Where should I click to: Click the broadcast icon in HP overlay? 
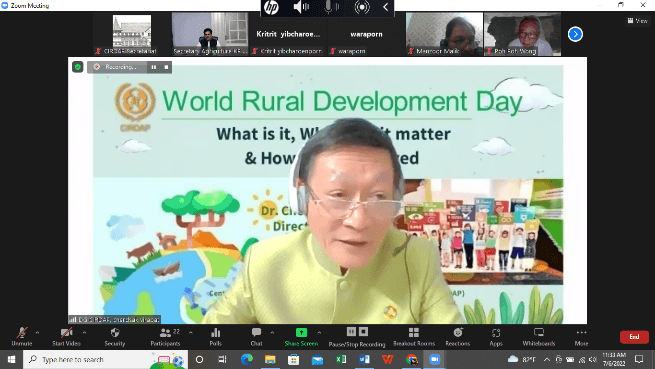point(362,7)
